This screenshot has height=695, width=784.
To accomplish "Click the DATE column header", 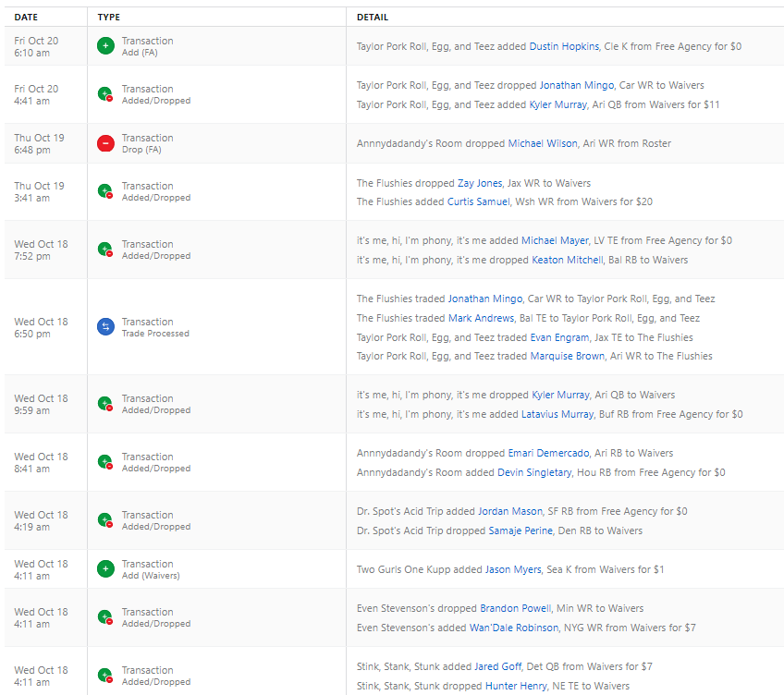I will [27, 17].
